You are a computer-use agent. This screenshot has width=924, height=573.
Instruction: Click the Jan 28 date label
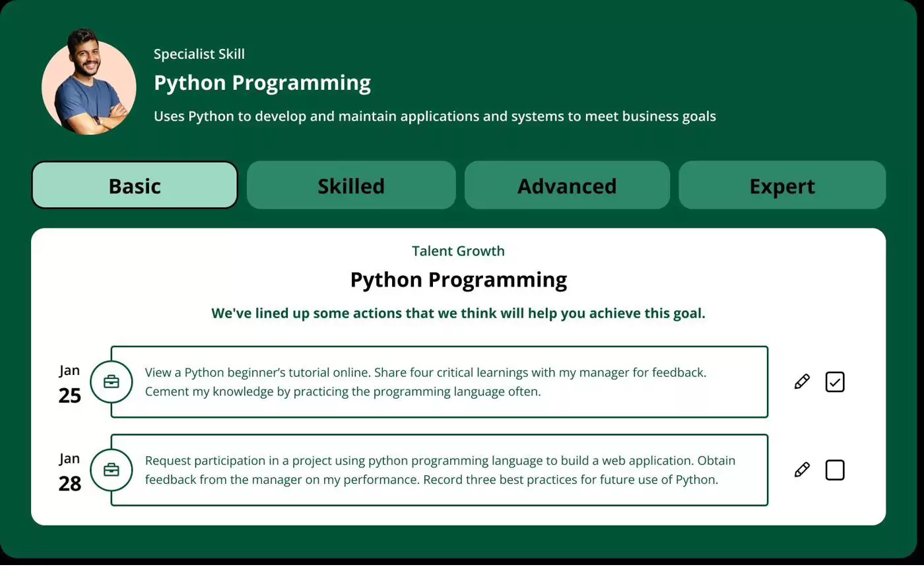click(x=69, y=471)
